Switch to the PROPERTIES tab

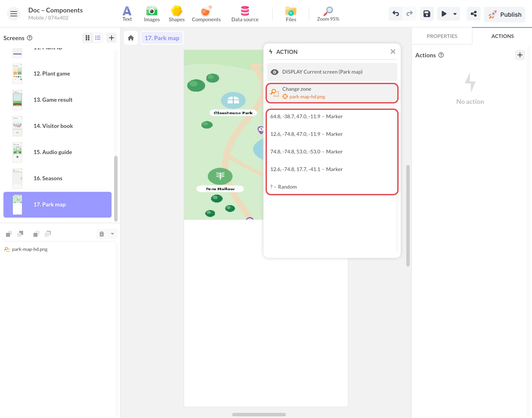pyautogui.click(x=442, y=36)
